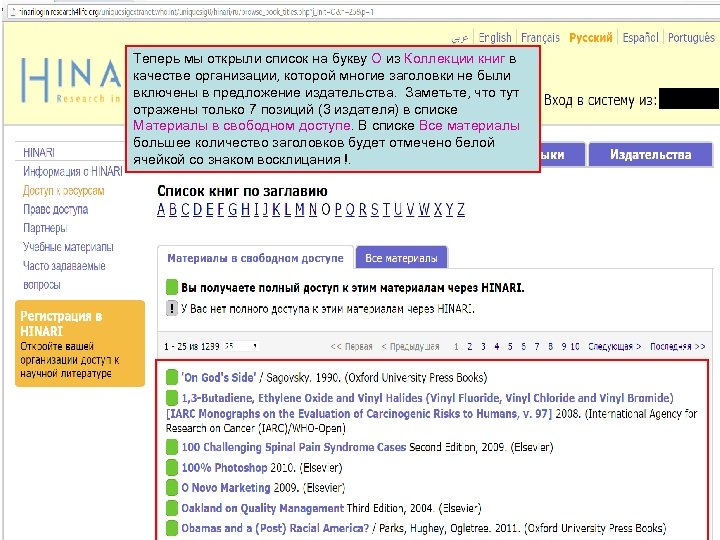Click green icon beside Obamas and a (Post) Racial America
Viewport: 720px width, 540px height.
point(172,528)
